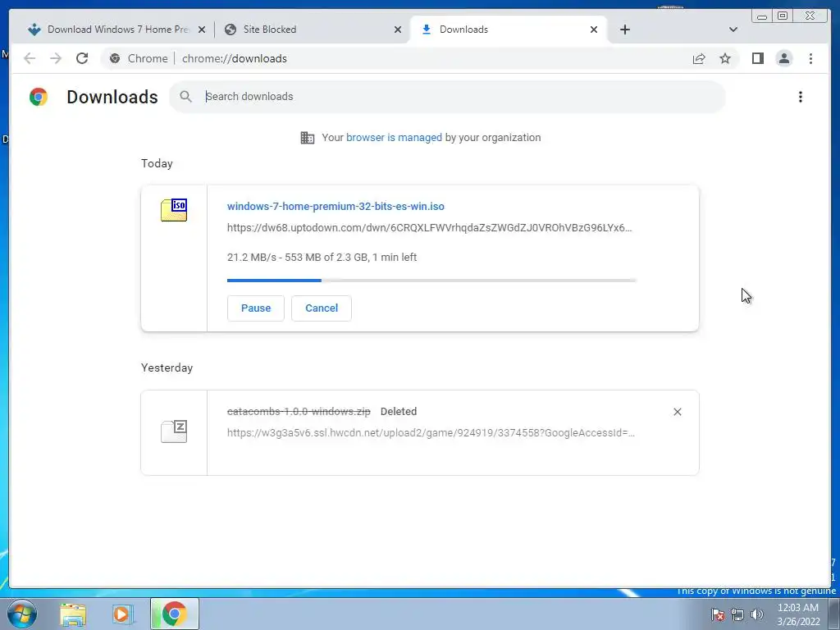The image size is (840, 630).
Task: Select the Downloads tab
Action: pos(509,30)
